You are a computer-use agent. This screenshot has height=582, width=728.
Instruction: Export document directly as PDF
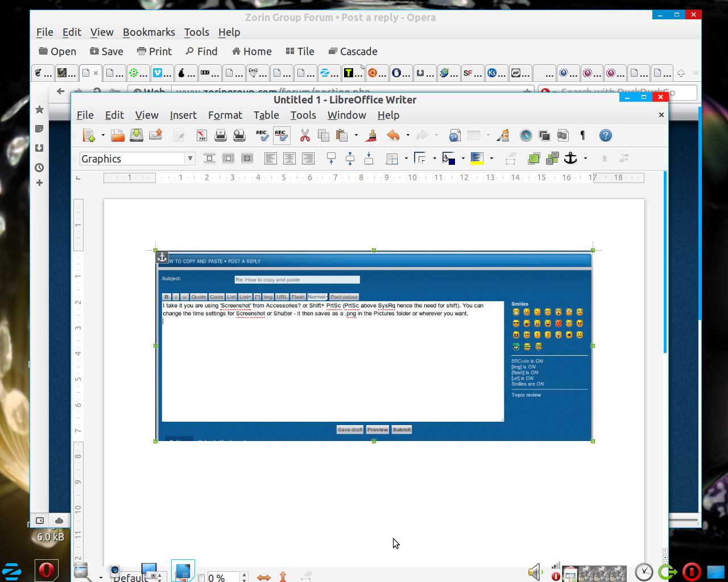click(202, 135)
